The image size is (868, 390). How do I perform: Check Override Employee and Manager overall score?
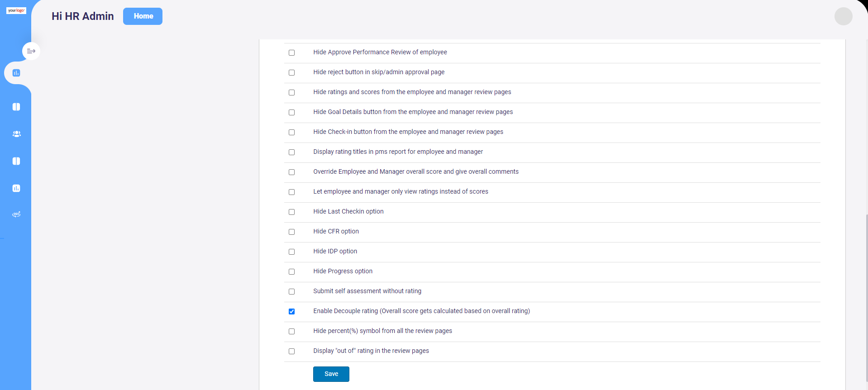[291, 172]
